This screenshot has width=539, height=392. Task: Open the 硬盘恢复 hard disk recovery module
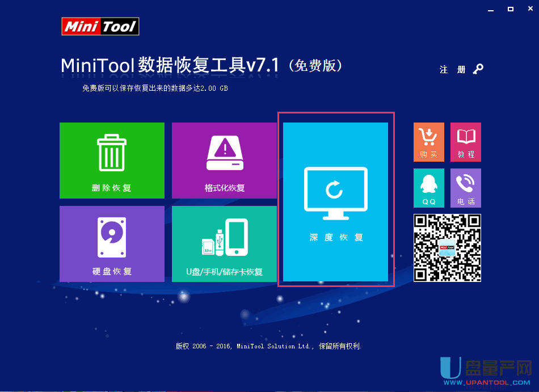point(112,244)
